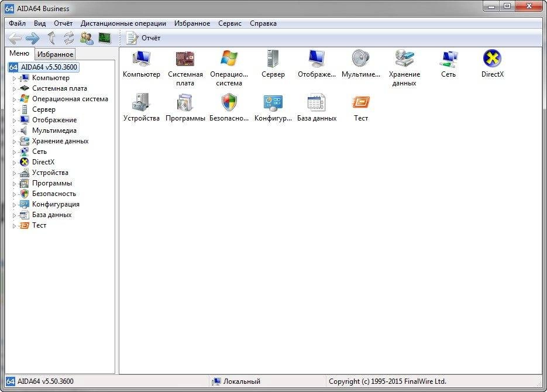
Task: Click the Мультимедиа speaker icon in main pane
Action: coord(361,59)
